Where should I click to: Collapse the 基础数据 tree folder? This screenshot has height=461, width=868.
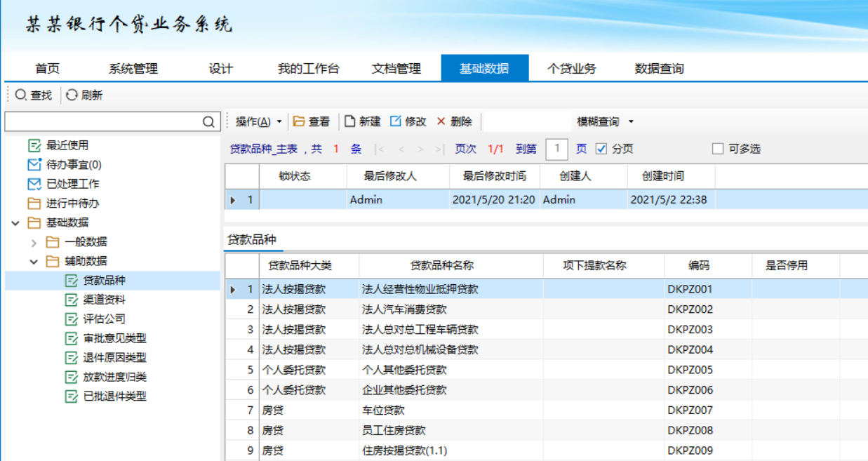15,223
